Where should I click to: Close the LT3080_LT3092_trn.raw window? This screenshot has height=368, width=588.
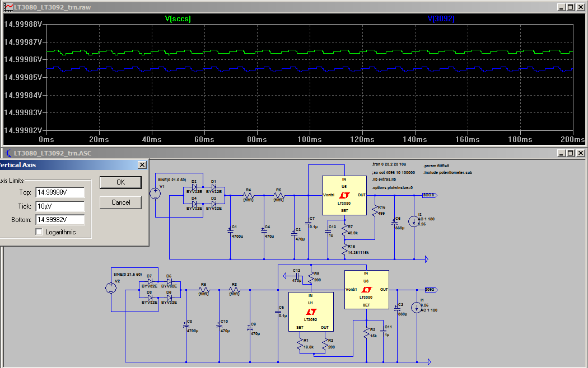tap(581, 7)
